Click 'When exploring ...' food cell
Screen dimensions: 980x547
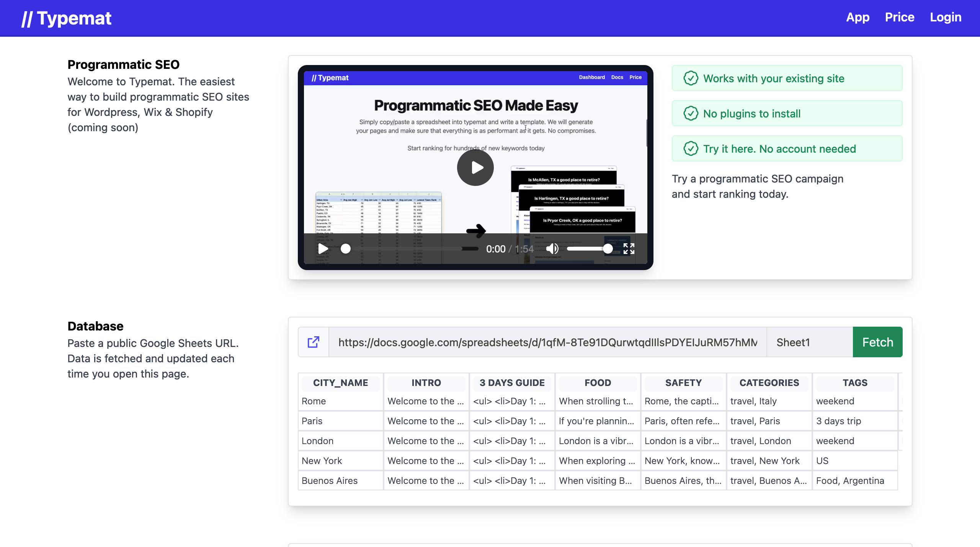pyautogui.click(x=598, y=461)
